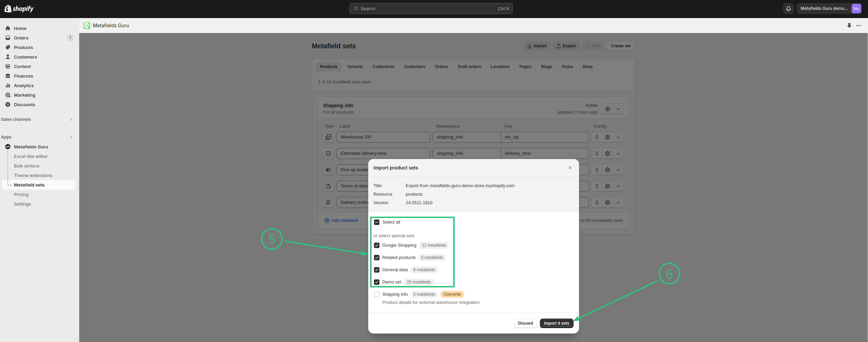Uncheck the General data set
The image size is (868, 342).
pyautogui.click(x=376, y=270)
